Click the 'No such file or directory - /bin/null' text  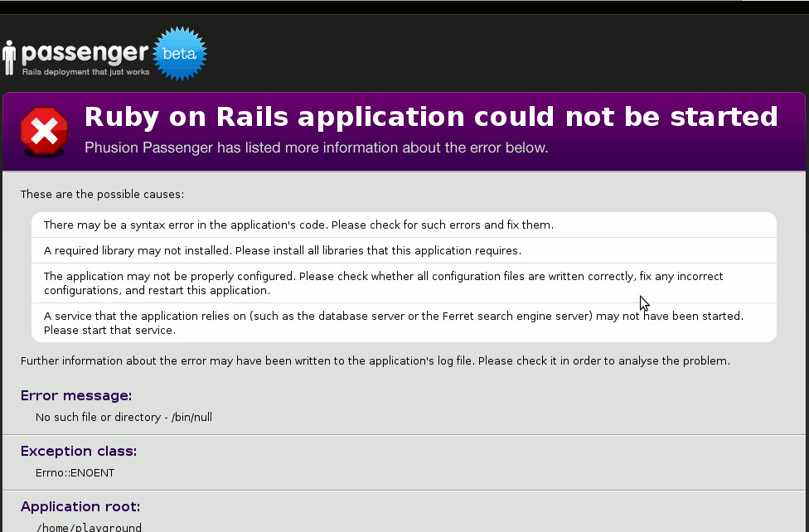click(124, 418)
